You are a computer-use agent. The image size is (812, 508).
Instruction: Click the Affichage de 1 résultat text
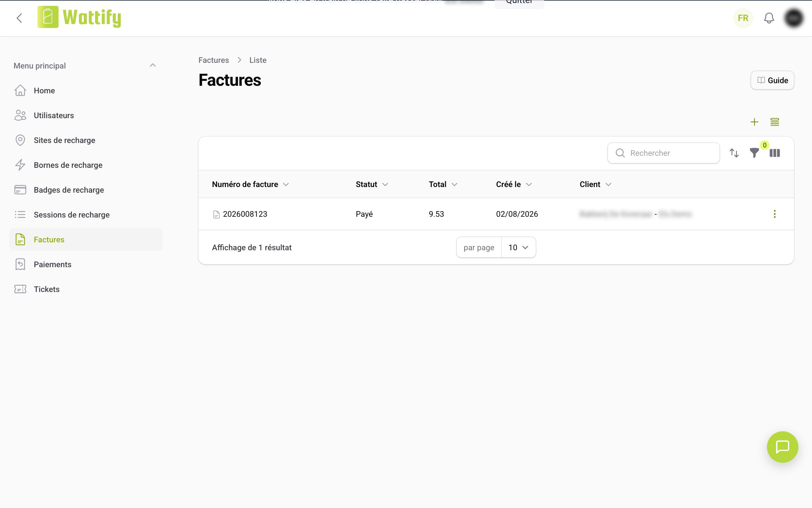pyautogui.click(x=251, y=247)
